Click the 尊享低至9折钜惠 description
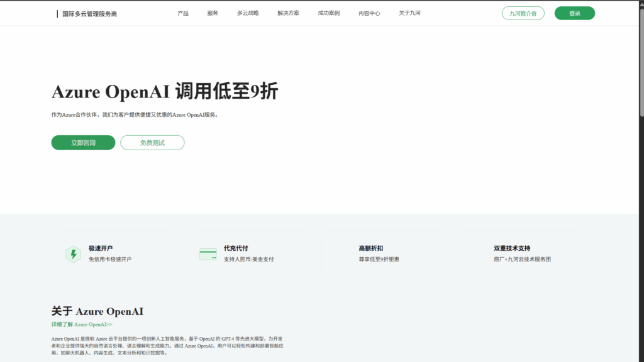This screenshot has width=644, height=362. [379, 260]
